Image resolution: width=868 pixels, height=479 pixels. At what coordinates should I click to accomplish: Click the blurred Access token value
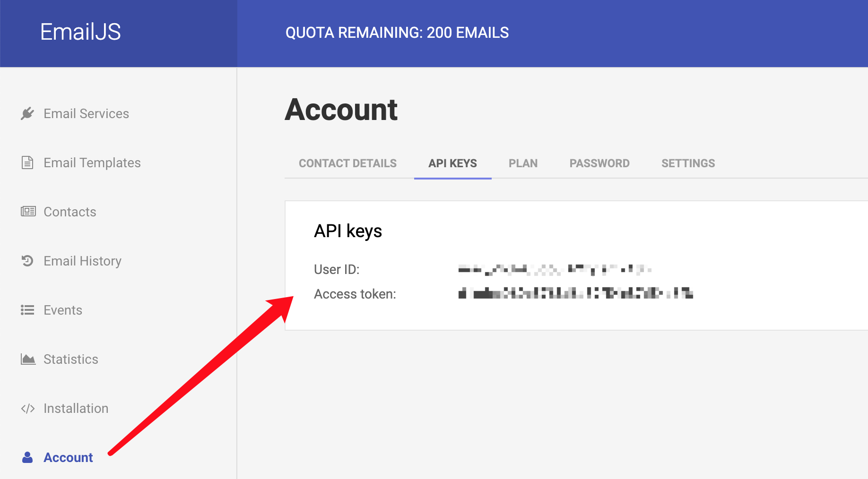575,294
